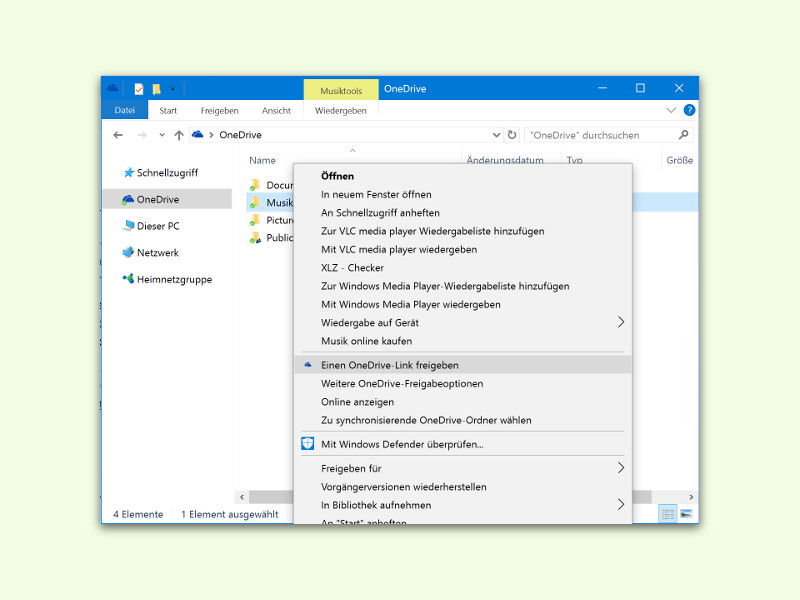
Task: Choose Zu synchronisierende OneDrive-Ordner wählen
Action: 463,420
